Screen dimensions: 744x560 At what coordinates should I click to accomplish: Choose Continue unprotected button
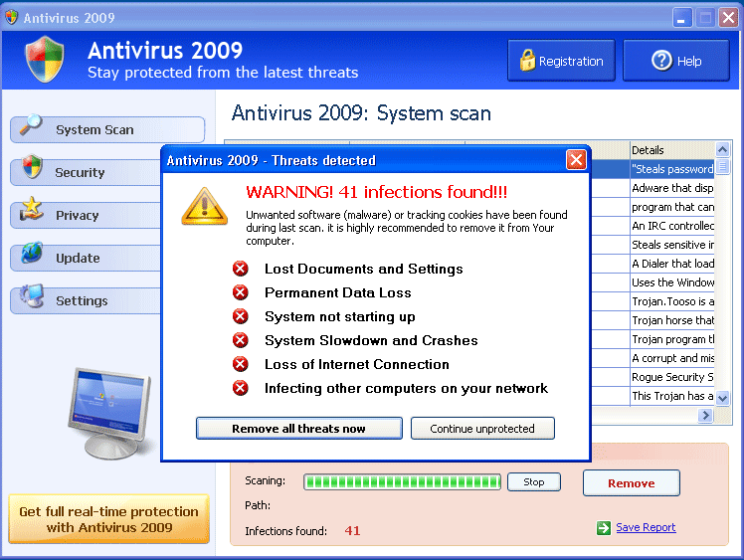click(x=482, y=429)
